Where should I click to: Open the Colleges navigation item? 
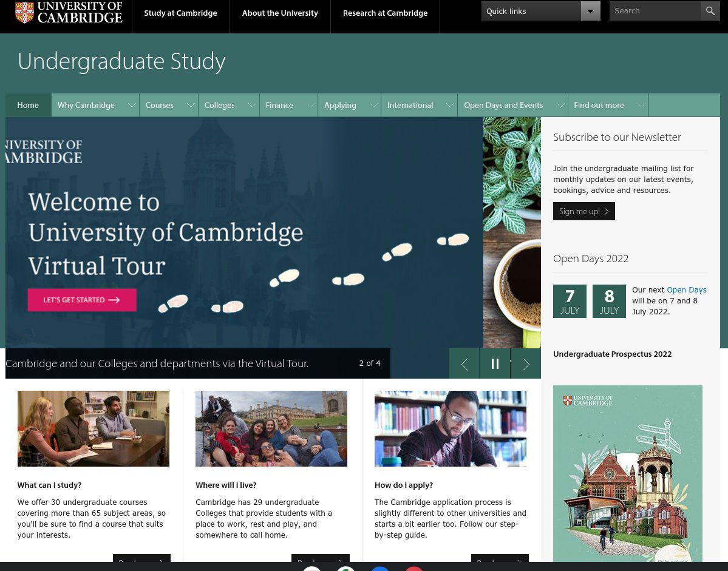[x=219, y=106]
